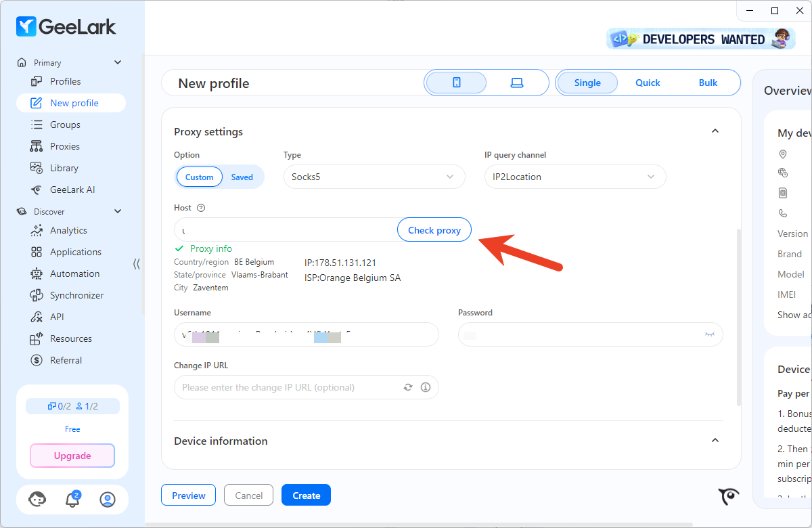This screenshot has width=812, height=528.
Task: Collapse the sidebar with the double chevron
Action: [137, 263]
